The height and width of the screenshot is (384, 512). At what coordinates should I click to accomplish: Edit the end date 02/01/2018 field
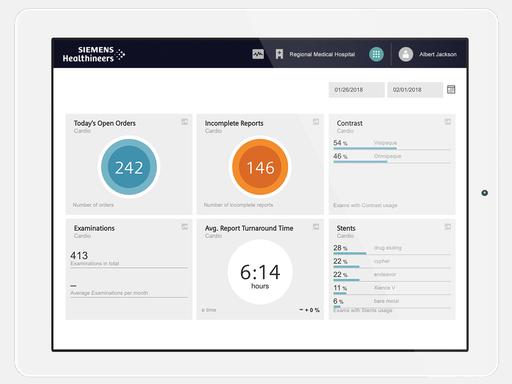tap(415, 90)
